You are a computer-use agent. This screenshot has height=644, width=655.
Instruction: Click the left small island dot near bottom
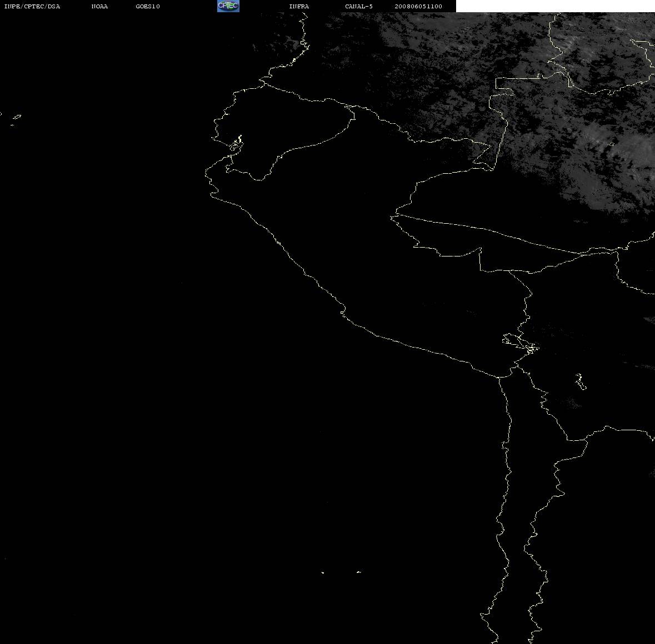click(x=323, y=572)
